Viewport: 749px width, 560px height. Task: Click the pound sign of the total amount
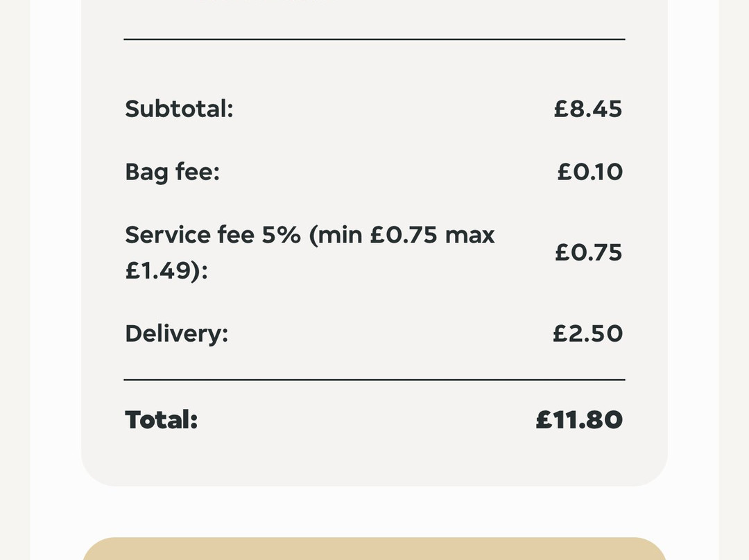tap(543, 420)
